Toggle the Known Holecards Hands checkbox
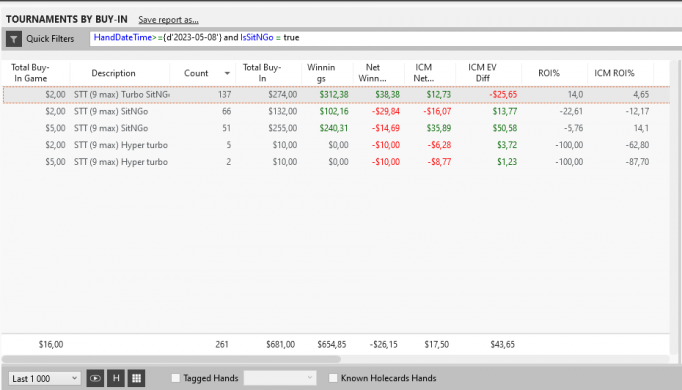This screenshot has width=682, height=390. pyautogui.click(x=333, y=378)
